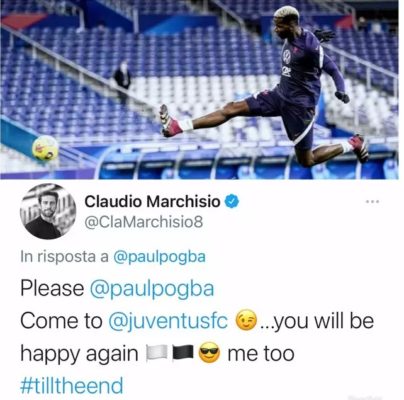Click the blue verified badge
This screenshot has width=404, height=400.
pos(232,201)
